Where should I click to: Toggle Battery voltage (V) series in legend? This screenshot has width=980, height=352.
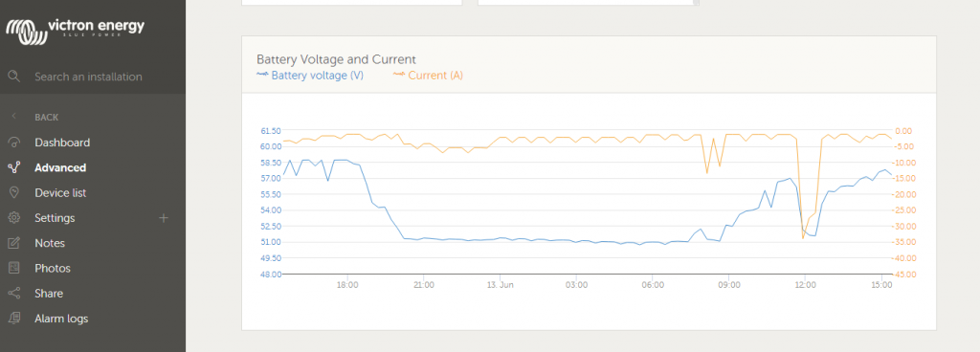click(x=310, y=76)
